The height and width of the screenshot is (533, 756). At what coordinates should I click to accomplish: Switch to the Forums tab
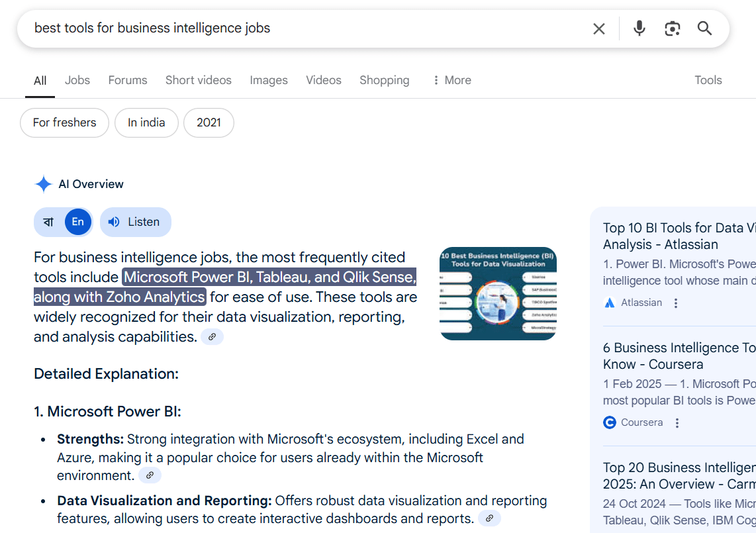127,80
